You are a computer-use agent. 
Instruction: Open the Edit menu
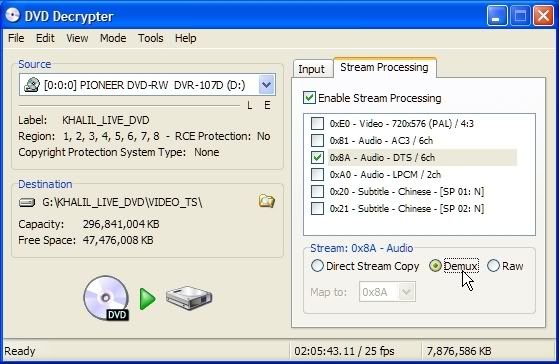click(x=45, y=38)
